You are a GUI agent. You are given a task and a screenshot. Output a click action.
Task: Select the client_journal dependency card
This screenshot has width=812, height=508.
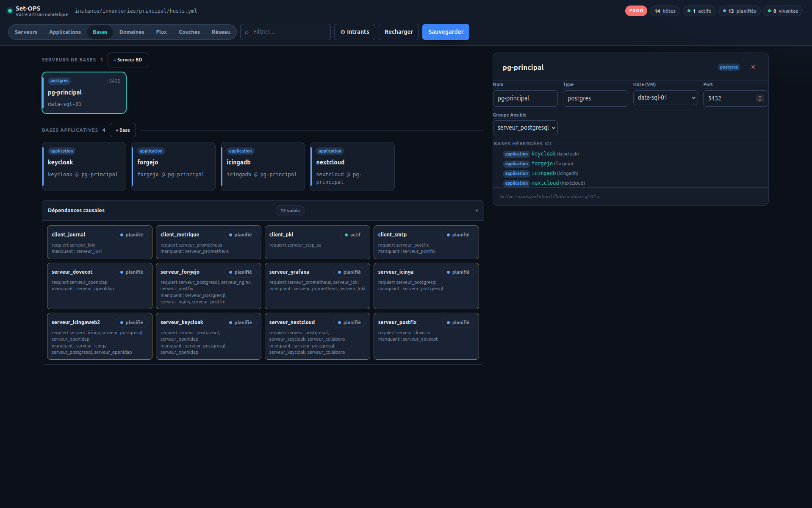(x=100, y=242)
